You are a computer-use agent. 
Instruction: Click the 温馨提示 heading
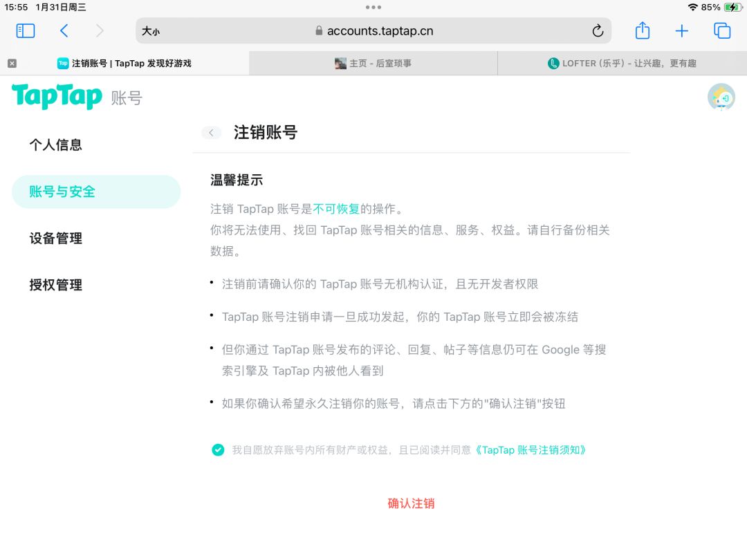[x=237, y=180]
